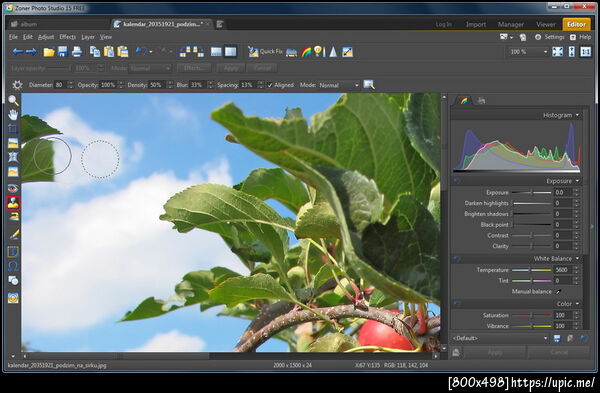
Task: Select the Zoom magnifier tool
Action: 13,101
